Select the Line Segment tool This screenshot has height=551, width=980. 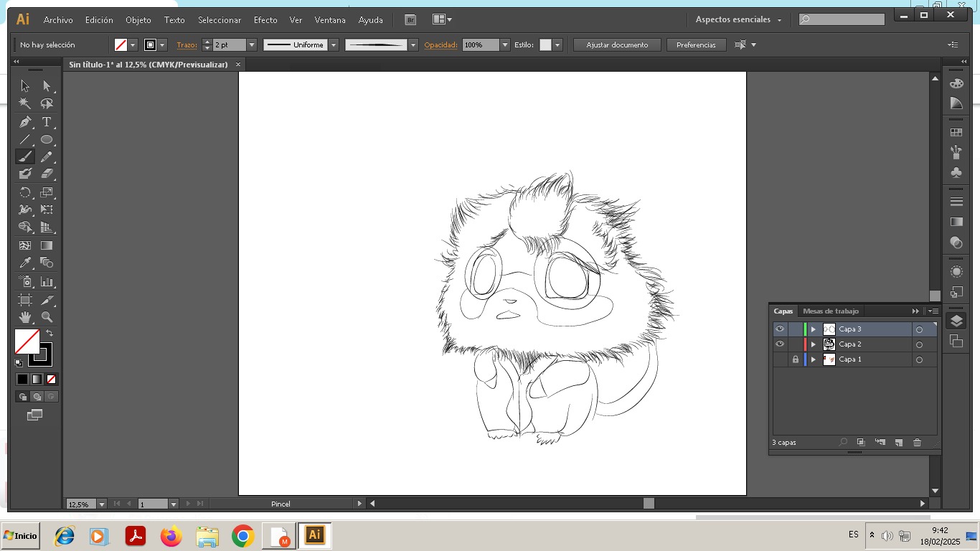point(25,139)
